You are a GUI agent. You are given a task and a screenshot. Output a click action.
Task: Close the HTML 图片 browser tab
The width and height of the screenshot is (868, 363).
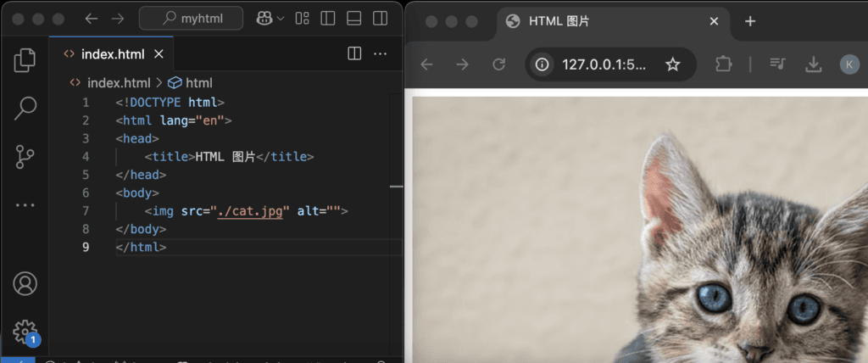click(714, 21)
